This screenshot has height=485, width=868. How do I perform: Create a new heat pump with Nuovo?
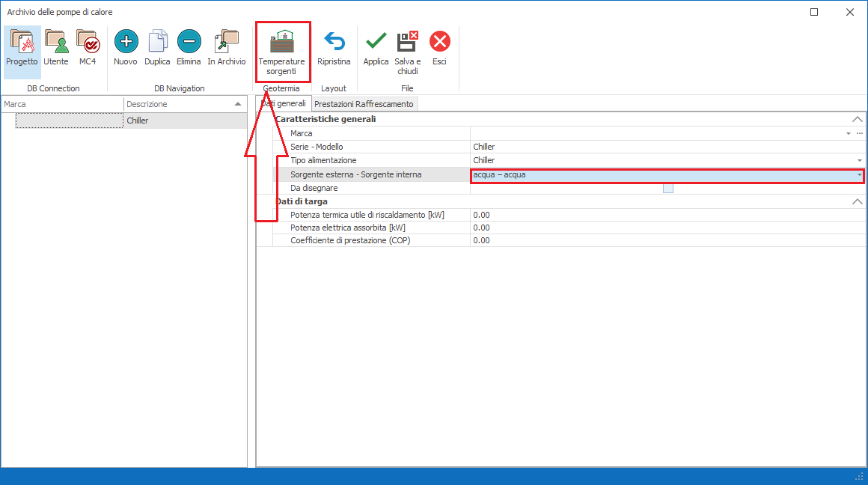pos(126,48)
